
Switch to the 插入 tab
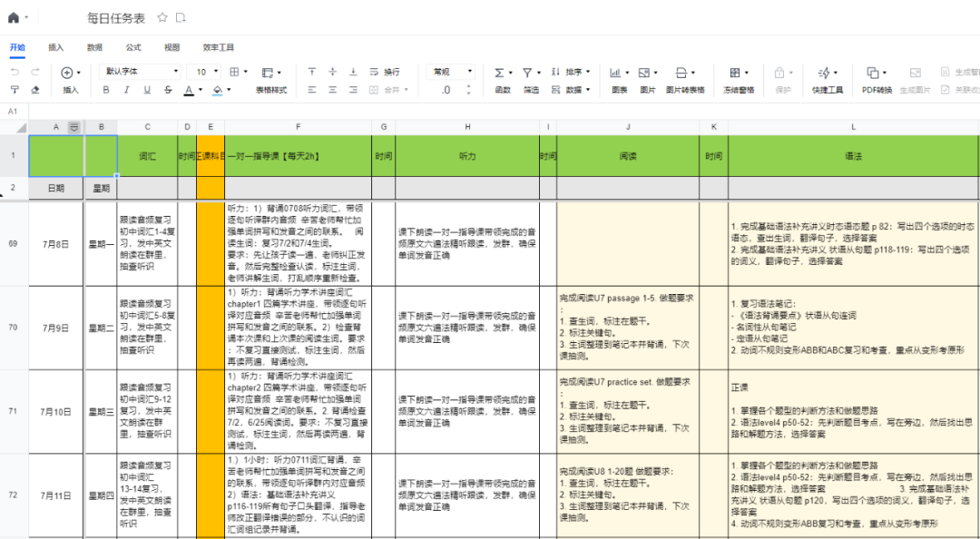point(56,47)
